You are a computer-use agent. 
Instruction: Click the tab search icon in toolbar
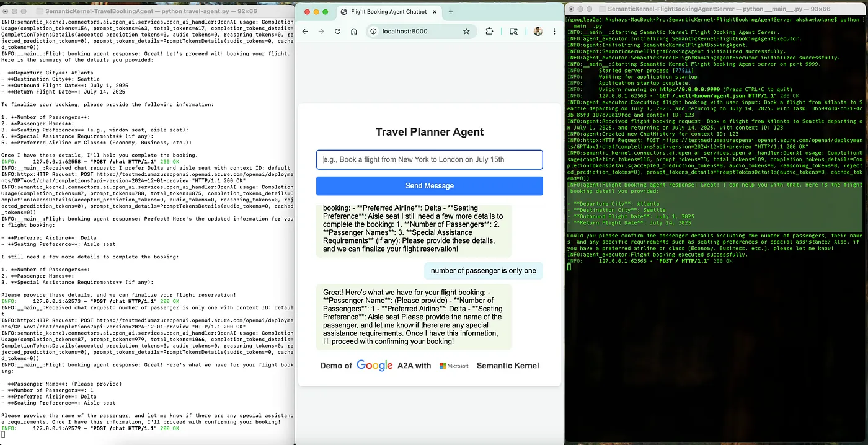point(513,32)
